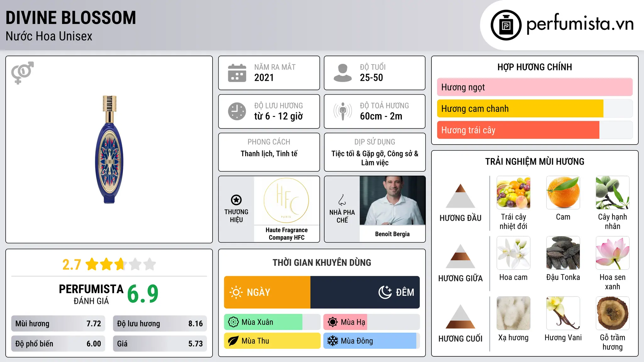Viewport: 644px width, 362px height.
Task: Click the style text Thanh lịch, Tinh tế
Action: tap(269, 154)
